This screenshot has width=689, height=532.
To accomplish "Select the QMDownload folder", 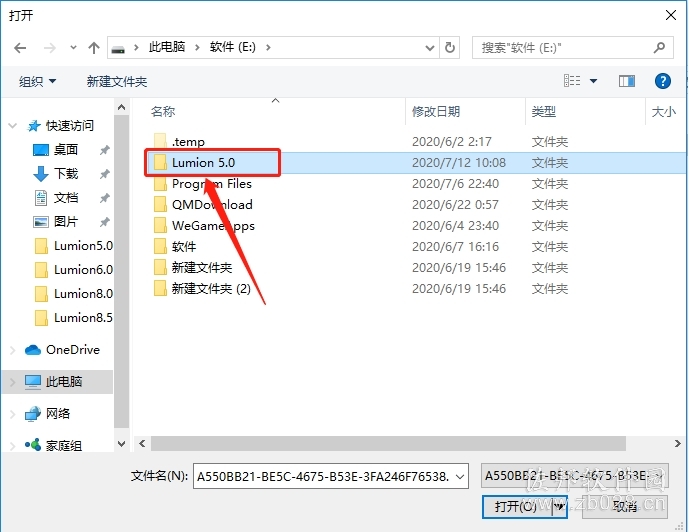I will tap(212, 205).
